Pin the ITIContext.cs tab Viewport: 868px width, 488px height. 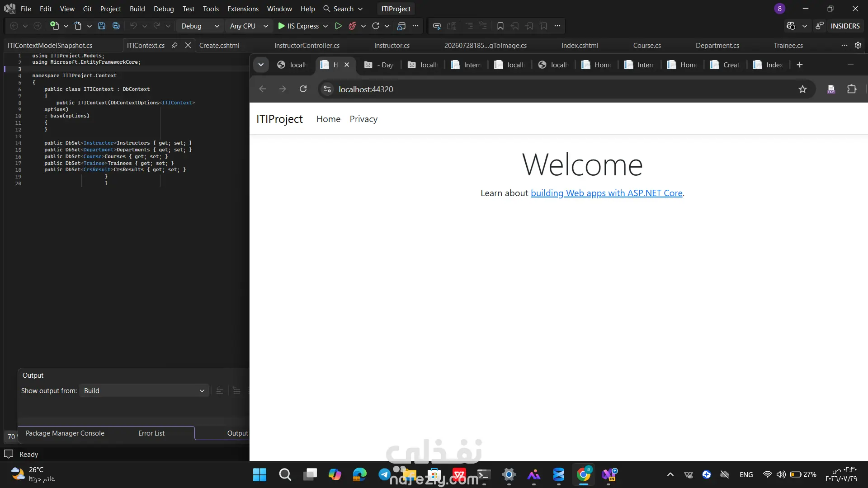pos(175,45)
